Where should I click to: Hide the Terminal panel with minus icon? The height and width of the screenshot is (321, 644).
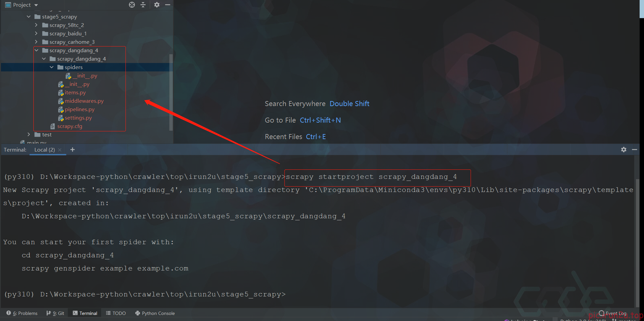click(x=635, y=150)
